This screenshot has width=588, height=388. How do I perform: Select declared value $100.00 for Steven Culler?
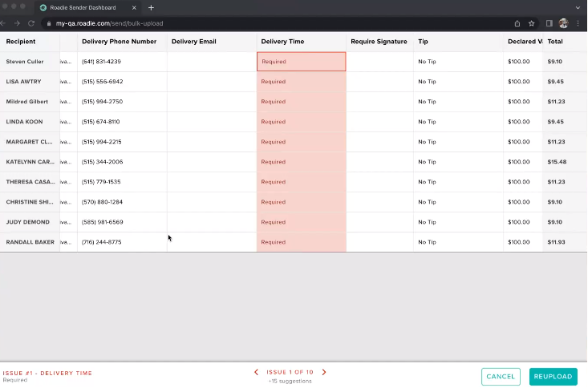click(519, 62)
